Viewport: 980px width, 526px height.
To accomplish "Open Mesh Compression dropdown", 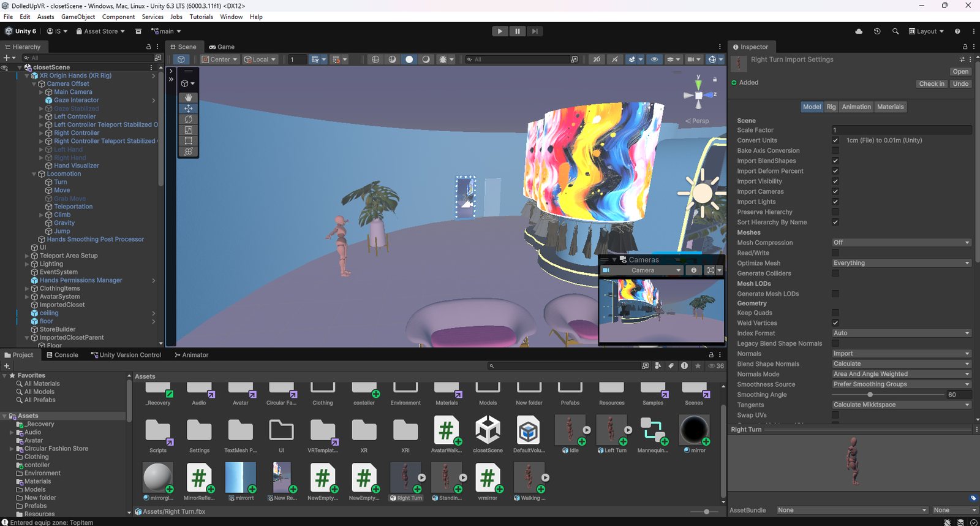I will [x=902, y=243].
